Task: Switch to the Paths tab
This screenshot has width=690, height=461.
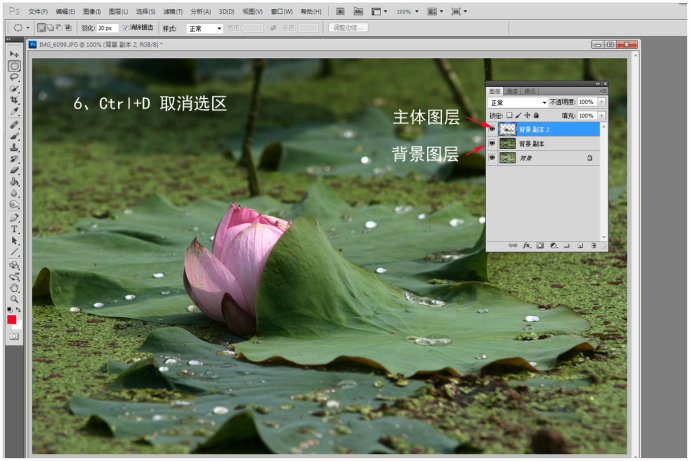Action: (530, 91)
